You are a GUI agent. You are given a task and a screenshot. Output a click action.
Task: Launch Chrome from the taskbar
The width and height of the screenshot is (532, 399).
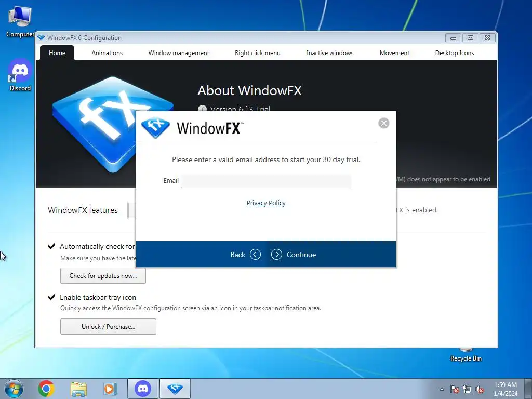46,389
